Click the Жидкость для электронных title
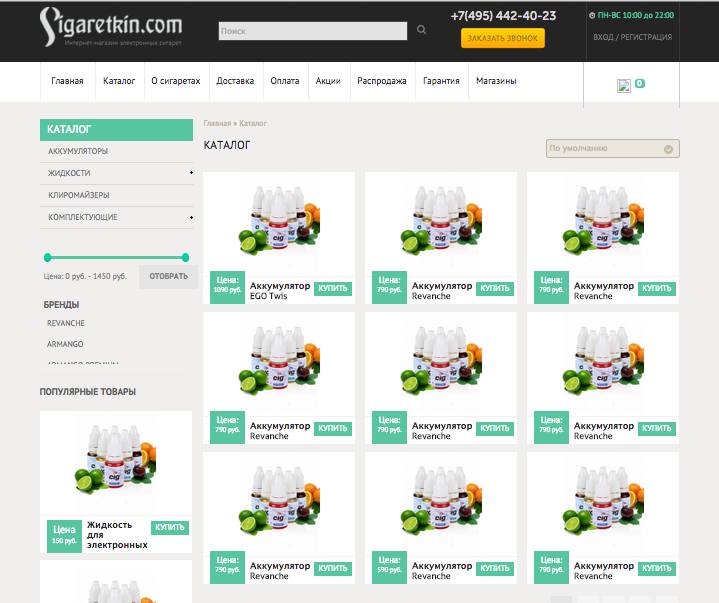 click(x=117, y=535)
